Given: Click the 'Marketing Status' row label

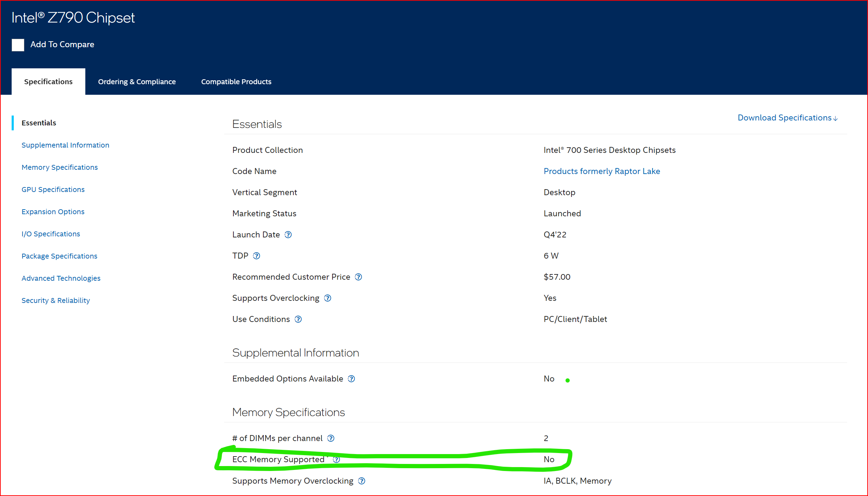Looking at the screenshot, I should [264, 213].
